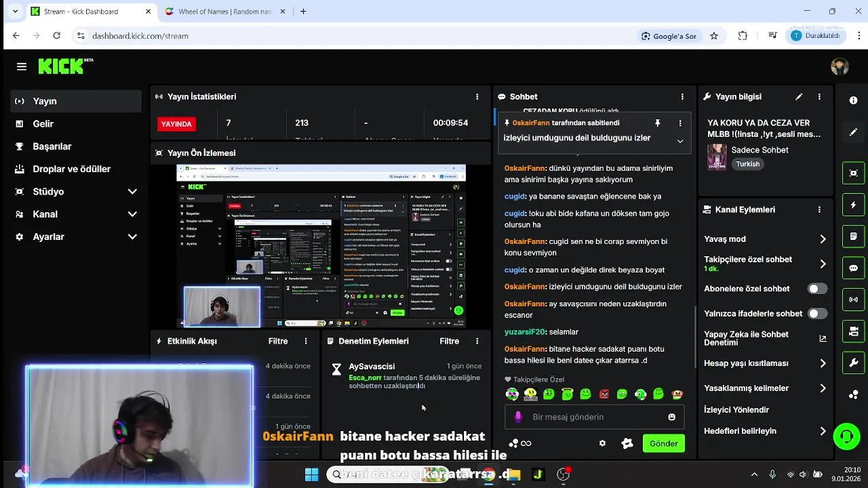Go to Başarılar in the sidebar

(x=76, y=146)
